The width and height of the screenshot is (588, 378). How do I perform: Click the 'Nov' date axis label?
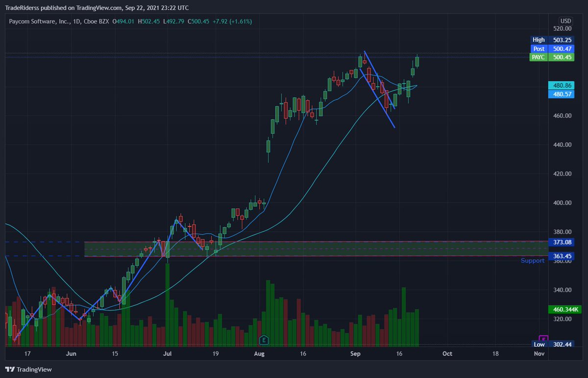[539, 353]
